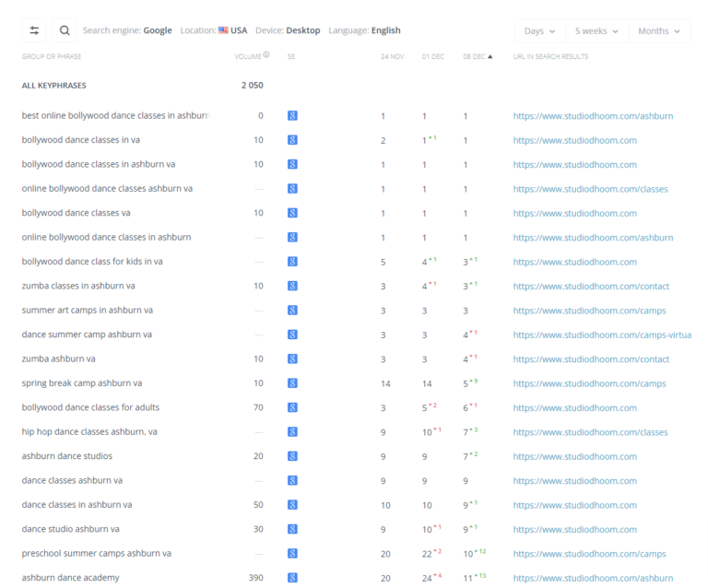The height and width of the screenshot is (588, 708).
Task: Click the USA flag location icon
Action: point(223,30)
